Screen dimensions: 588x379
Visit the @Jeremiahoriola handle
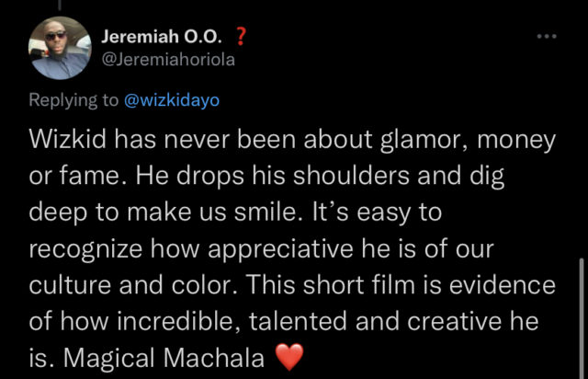pyautogui.click(x=168, y=60)
